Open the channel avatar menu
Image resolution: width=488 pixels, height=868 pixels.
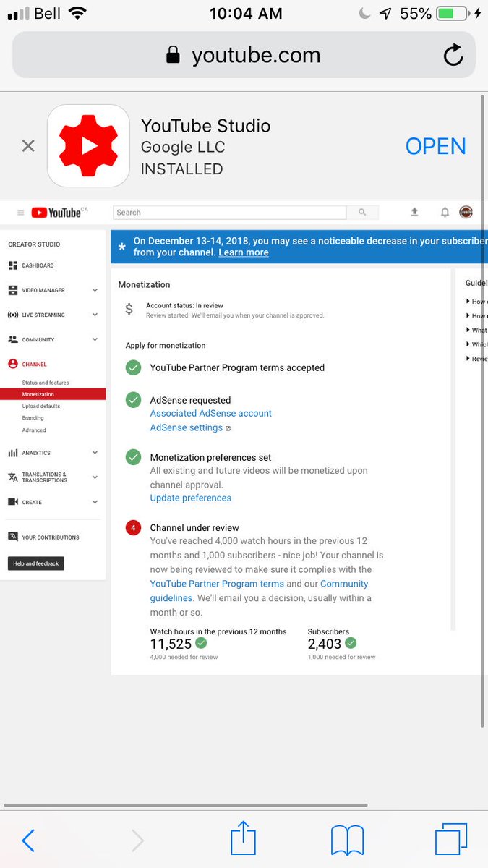point(466,212)
